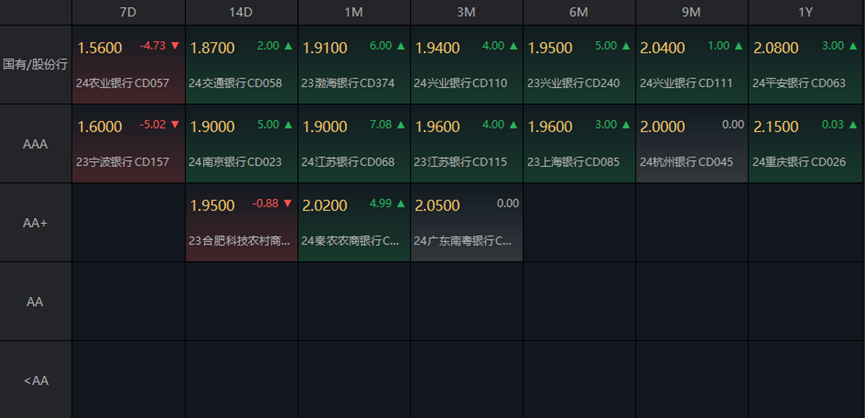The width and height of the screenshot is (865, 418).
Task: Click the 1.9400 yield value
Action: 437,49
